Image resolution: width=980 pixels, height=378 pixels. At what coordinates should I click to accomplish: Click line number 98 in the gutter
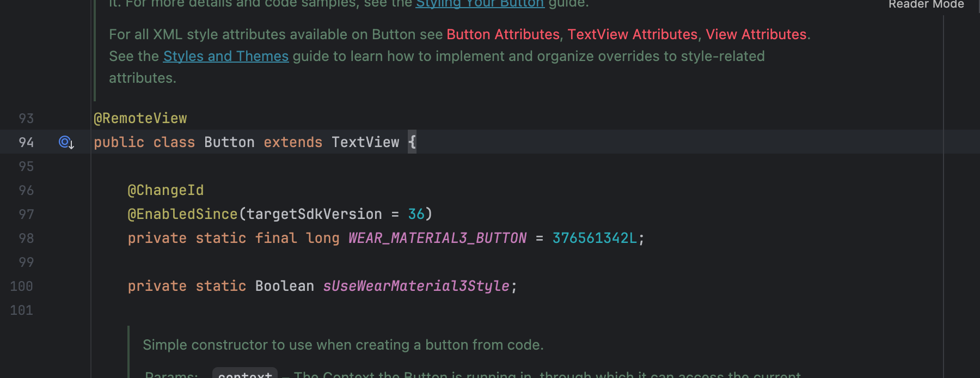pyautogui.click(x=26, y=238)
